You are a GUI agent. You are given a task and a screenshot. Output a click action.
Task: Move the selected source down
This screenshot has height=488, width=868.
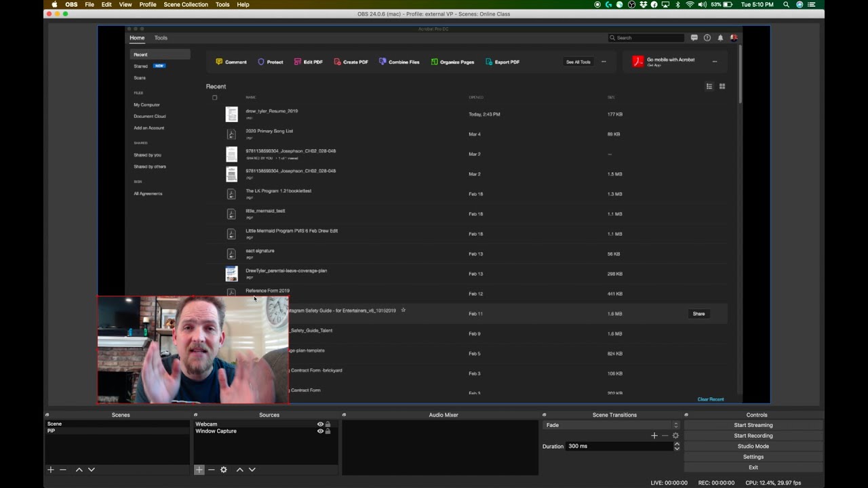252,470
